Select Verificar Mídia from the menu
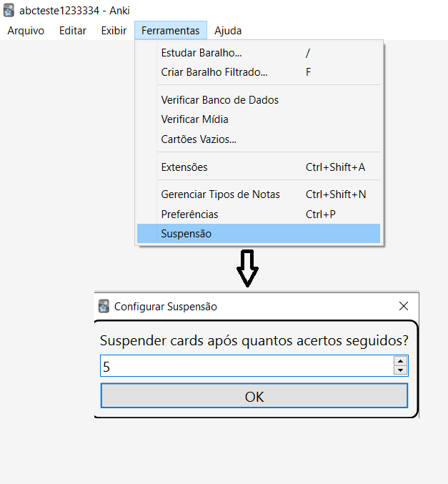Viewport: 448px width, 484px height. point(195,119)
